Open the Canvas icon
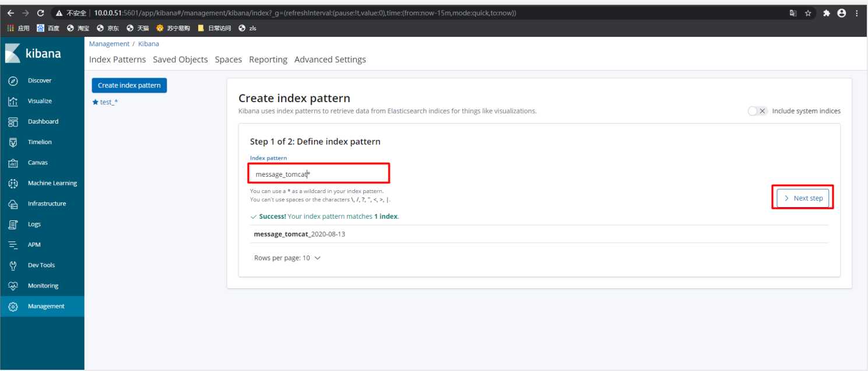The height and width of the screenshot is (371, 868). [13, 163]
